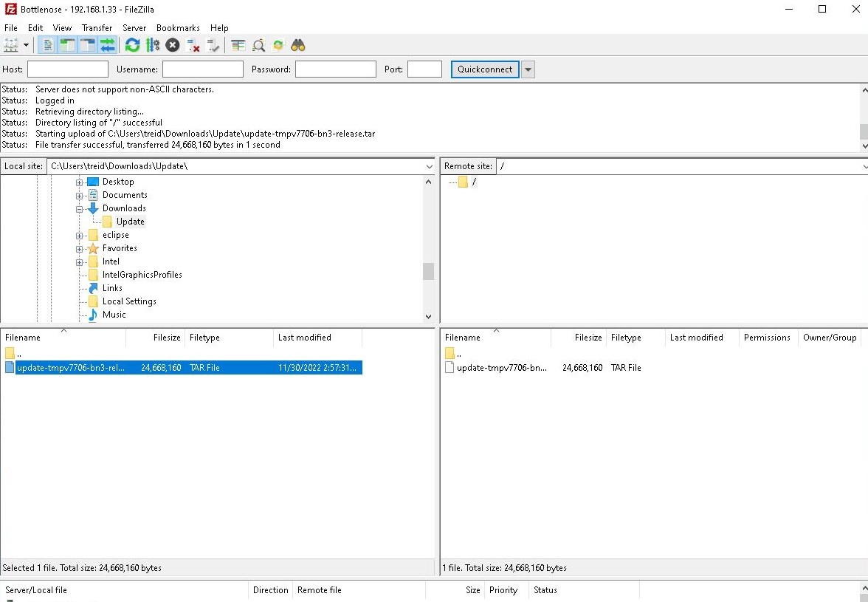The height and width of the screenshot is (602, 868).
Task: Open the Local site path dropdown
Action: tap(429, 166)
